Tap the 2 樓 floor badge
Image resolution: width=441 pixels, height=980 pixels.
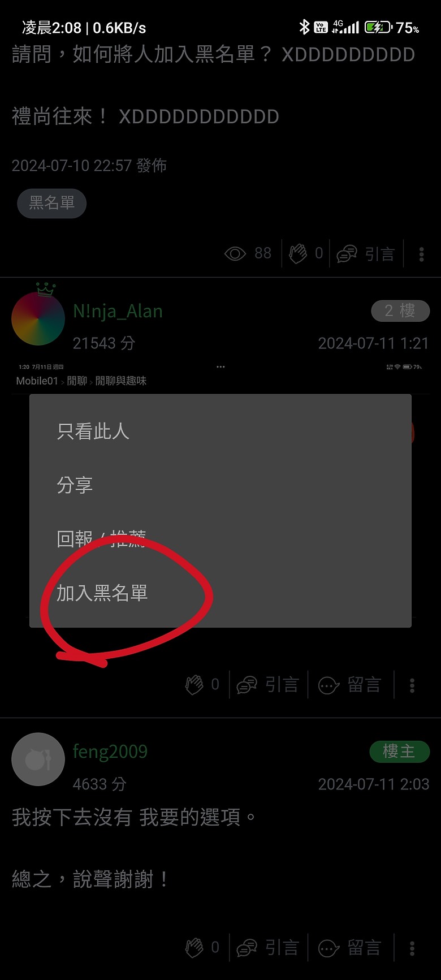pyautogui.click(x=400, y=310)
